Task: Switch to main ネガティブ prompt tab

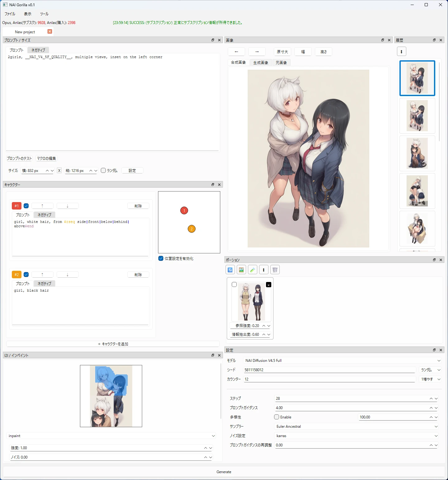Action: point(38,50)
